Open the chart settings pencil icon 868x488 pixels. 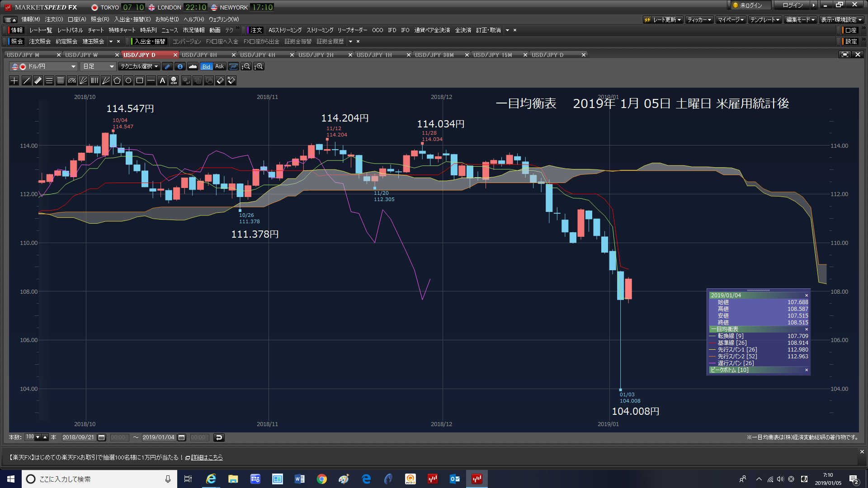pyautogui.click(x=168, y=66)
